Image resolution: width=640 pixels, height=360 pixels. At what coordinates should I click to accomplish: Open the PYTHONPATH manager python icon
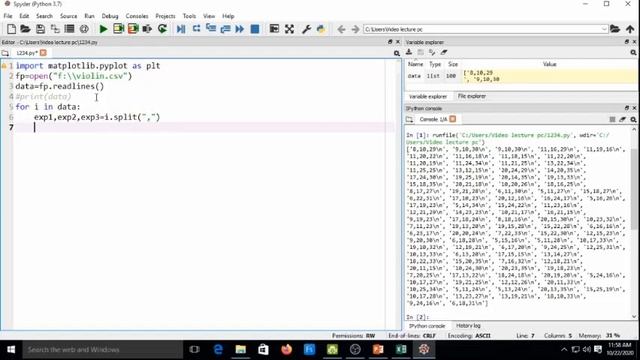tap(321, 29)
